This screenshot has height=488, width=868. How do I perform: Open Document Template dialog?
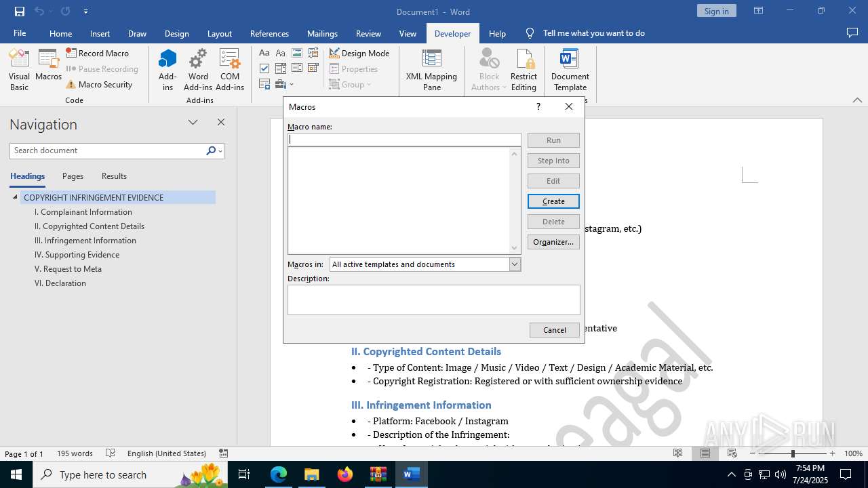(x=570, y=70)
